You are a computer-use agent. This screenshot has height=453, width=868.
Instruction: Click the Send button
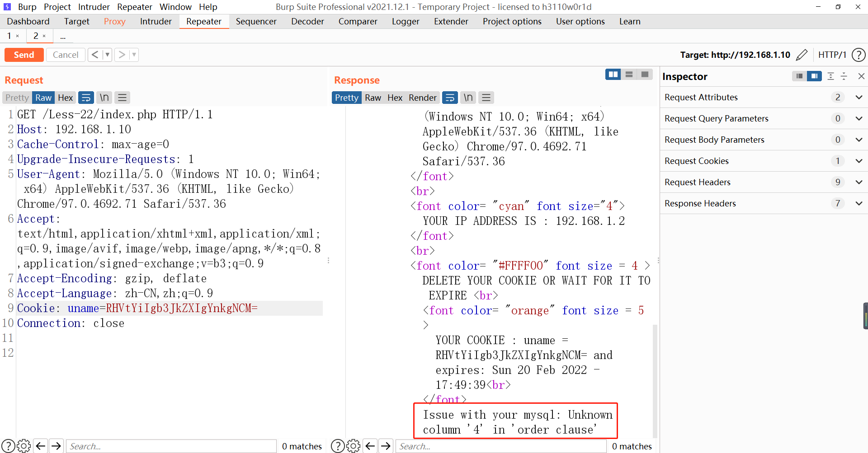click(x=24, y=55)
